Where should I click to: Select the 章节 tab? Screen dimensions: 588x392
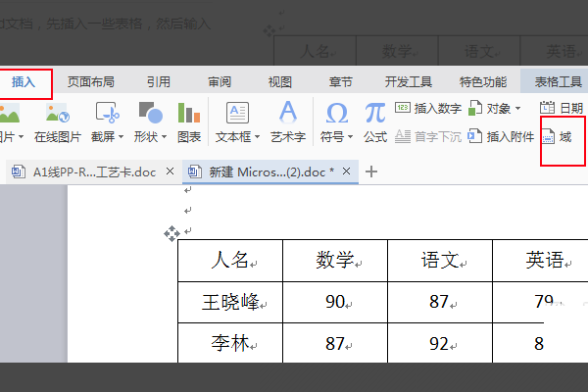pos(340,81)
